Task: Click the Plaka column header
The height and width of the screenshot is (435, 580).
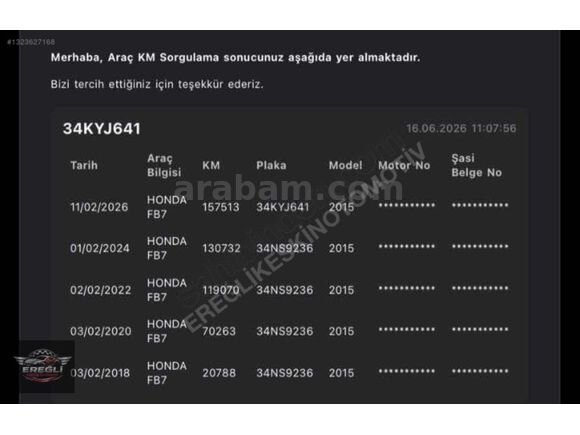Action: (271, 165)
